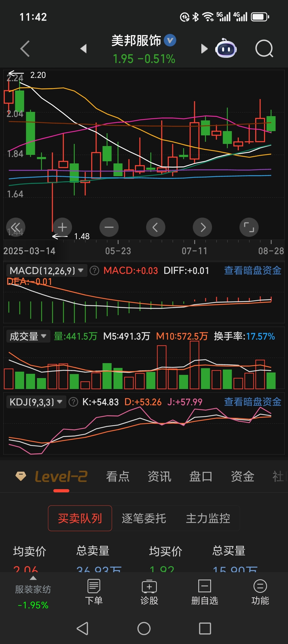Tap the -1.95% sector change value

tap(33, 605)
